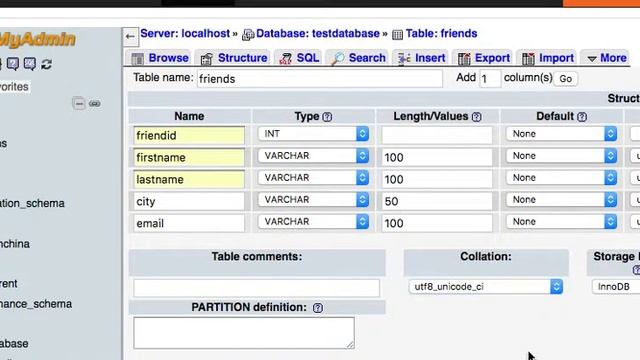
Task: Open the Collation utf8_unicode_ci dropdown
Action: (x=486, y=287)
